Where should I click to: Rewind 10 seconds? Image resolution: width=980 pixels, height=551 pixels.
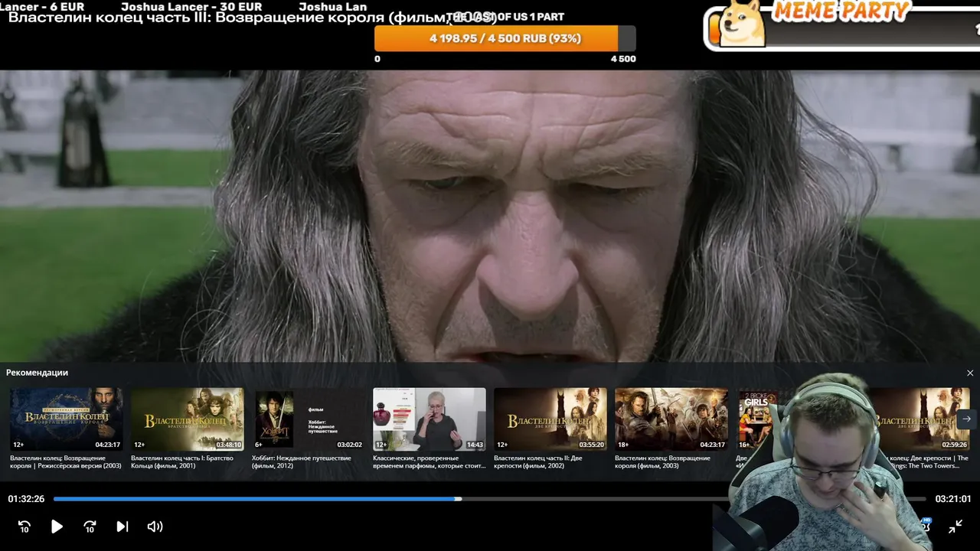pos(24,527)
